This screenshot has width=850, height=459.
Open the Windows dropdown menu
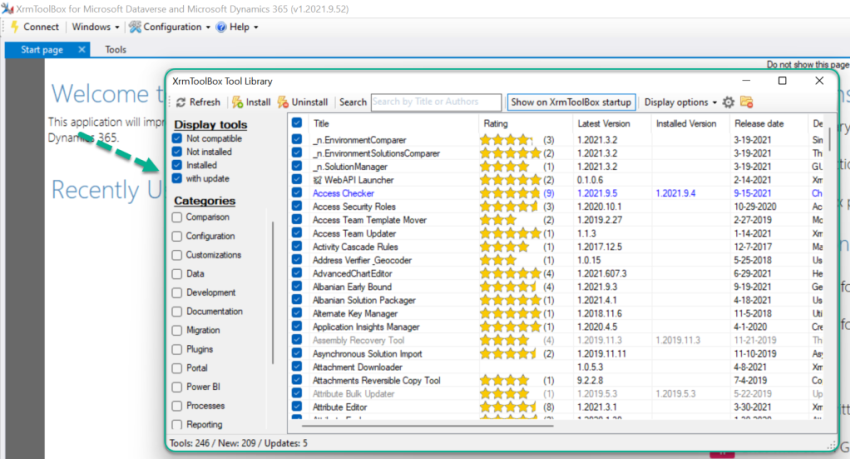96,27
